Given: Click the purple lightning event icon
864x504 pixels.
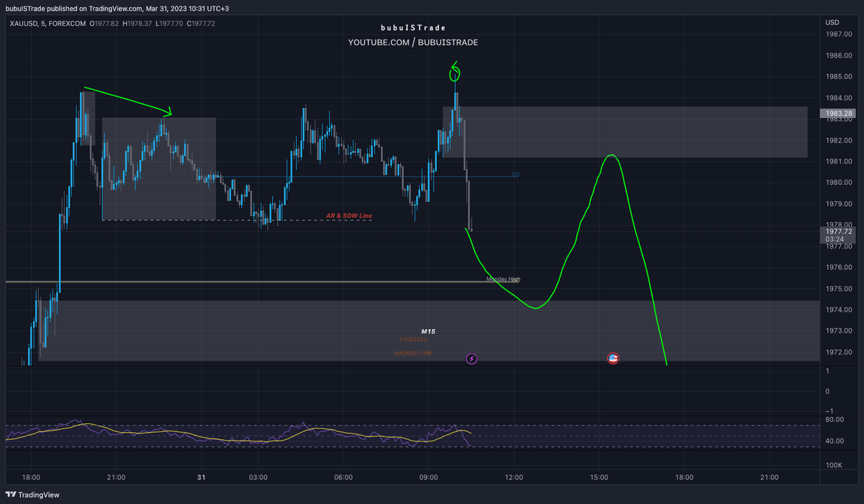Looking at the screenshot, I should [x=472, y=358].
